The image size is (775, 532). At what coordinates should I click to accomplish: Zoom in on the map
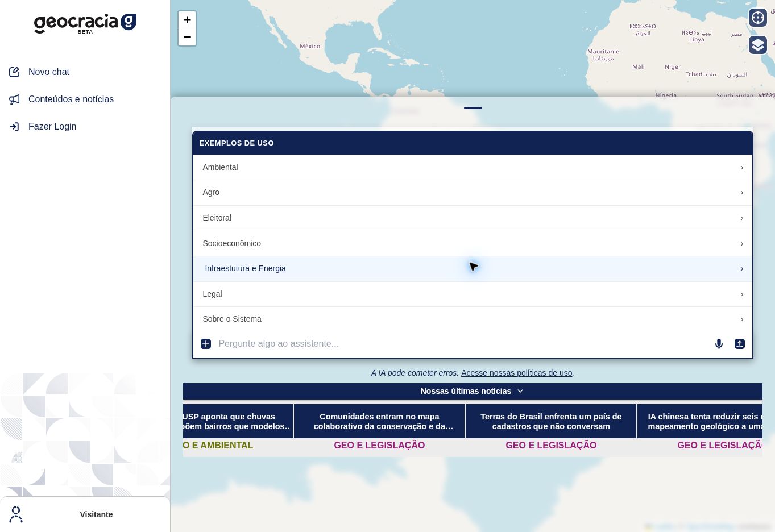point(187,20)
